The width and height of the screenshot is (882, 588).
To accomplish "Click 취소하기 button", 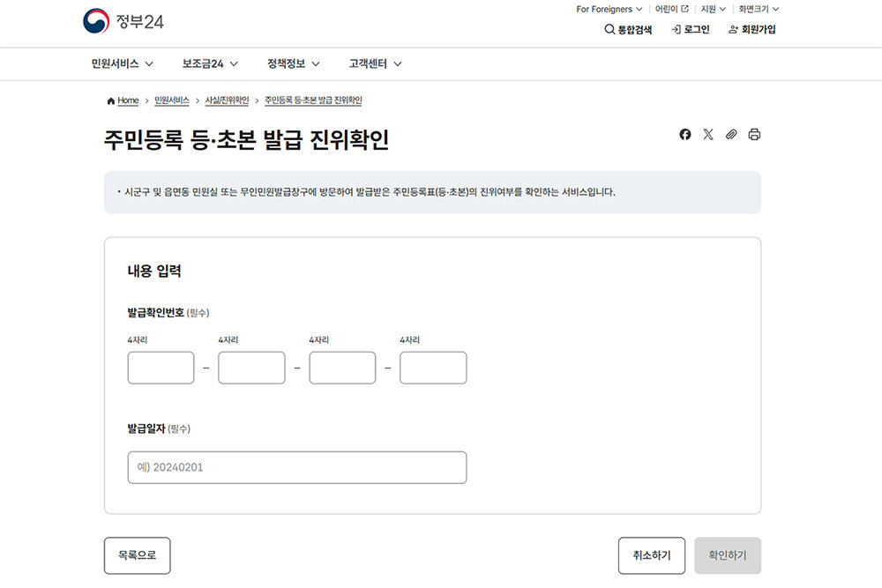I will point(651,555).
